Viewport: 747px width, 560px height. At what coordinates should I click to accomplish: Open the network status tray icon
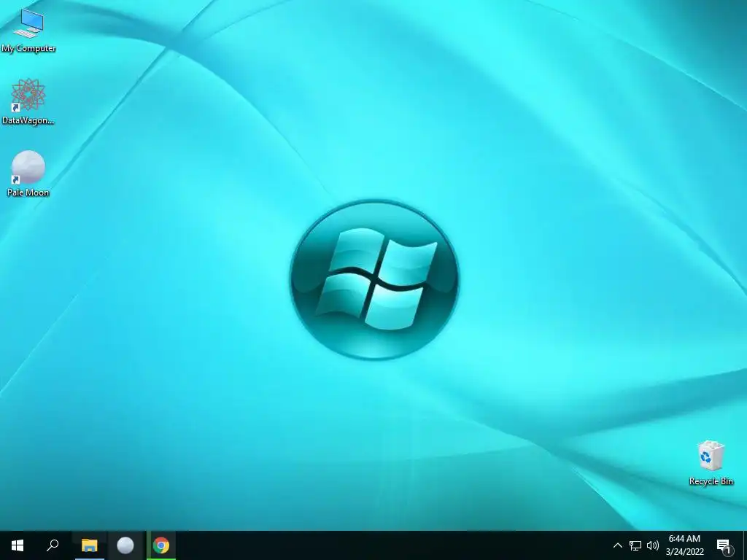(635, 545)
